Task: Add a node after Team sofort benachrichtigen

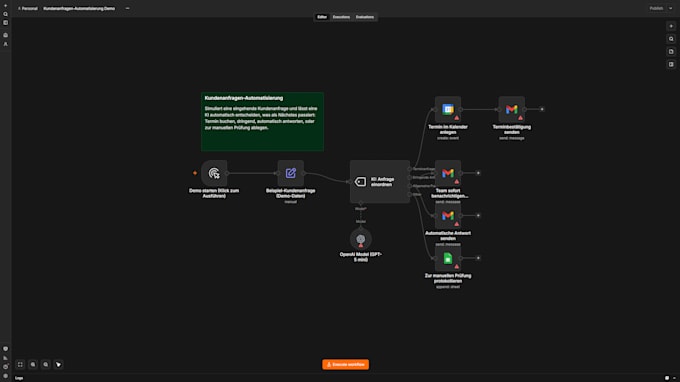Action: (x=478, y=173)
